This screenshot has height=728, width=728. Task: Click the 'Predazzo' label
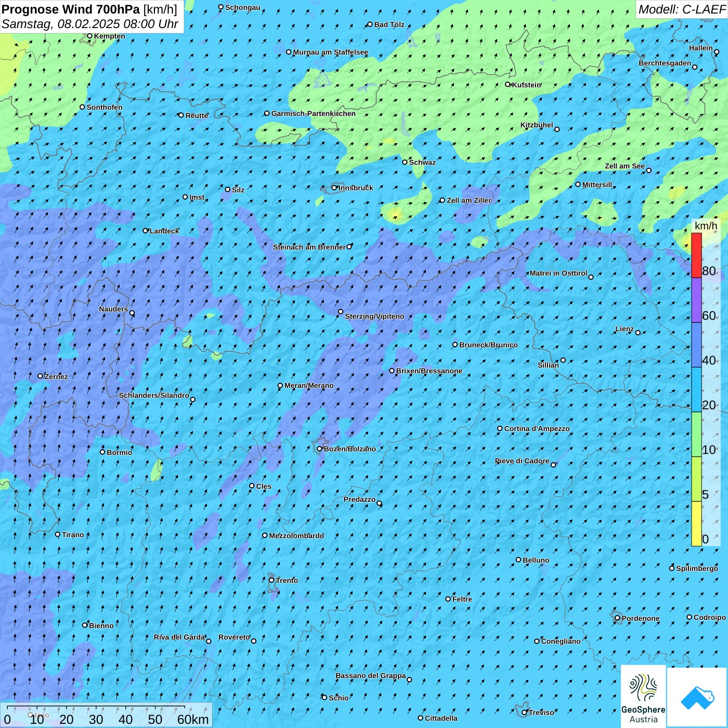tap(359, 499)
